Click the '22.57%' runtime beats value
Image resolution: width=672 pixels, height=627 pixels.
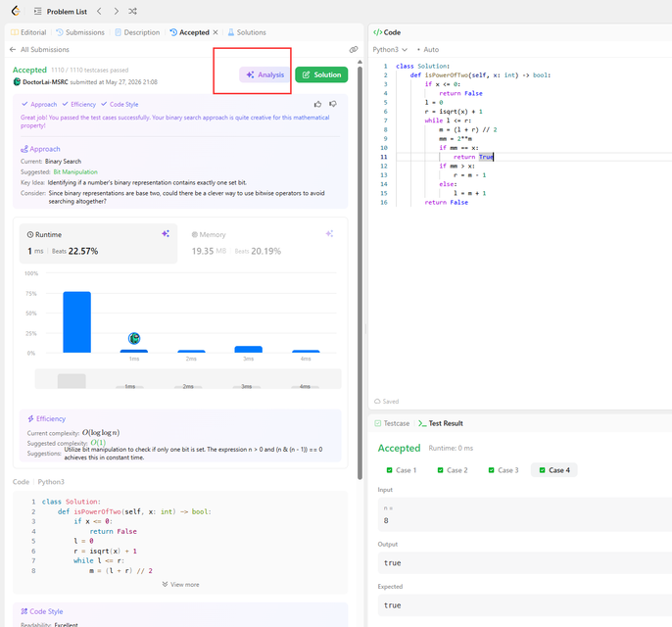click(83, 251)
